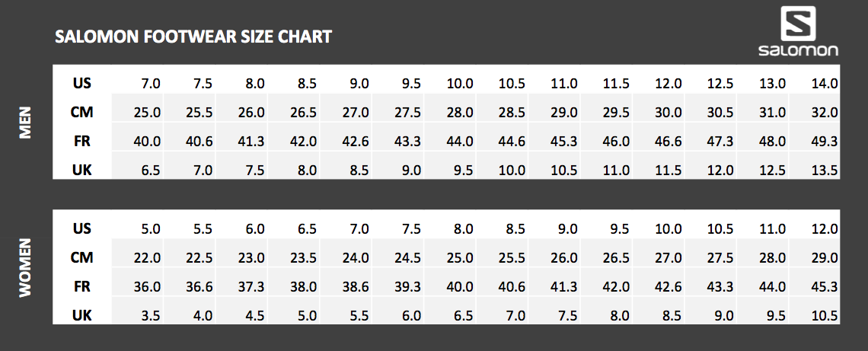
Task: Select Women's UK size 3.5 cell
Action: 150,315
